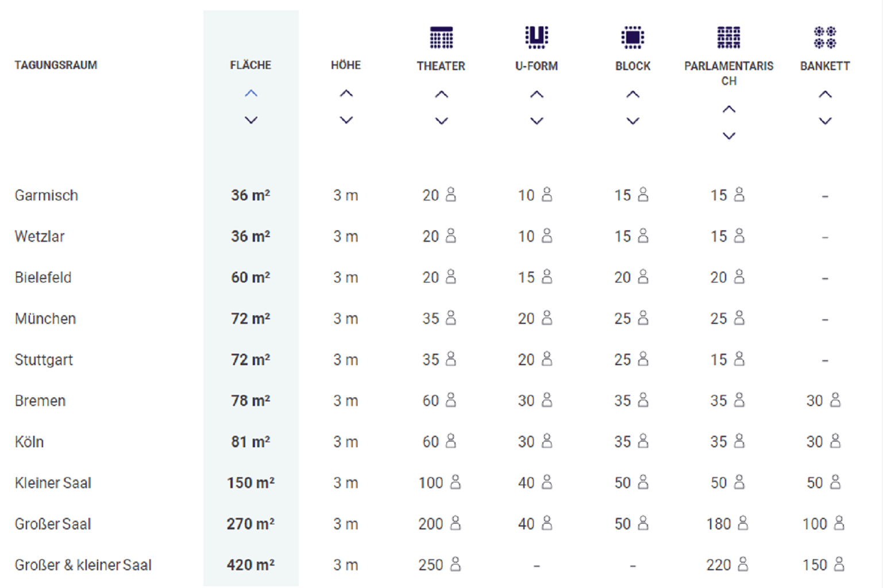The height and width of the screenshot is (588, 883).
Task: Sort Bankett column descending with down chevron
Action: point(825,121)
